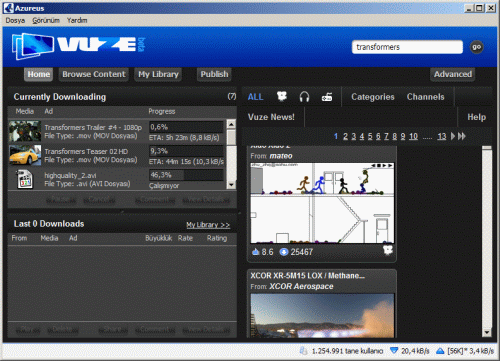Sort downloads by the Progress column
This screenshot has width=500, height=361.
click(162, 111)
